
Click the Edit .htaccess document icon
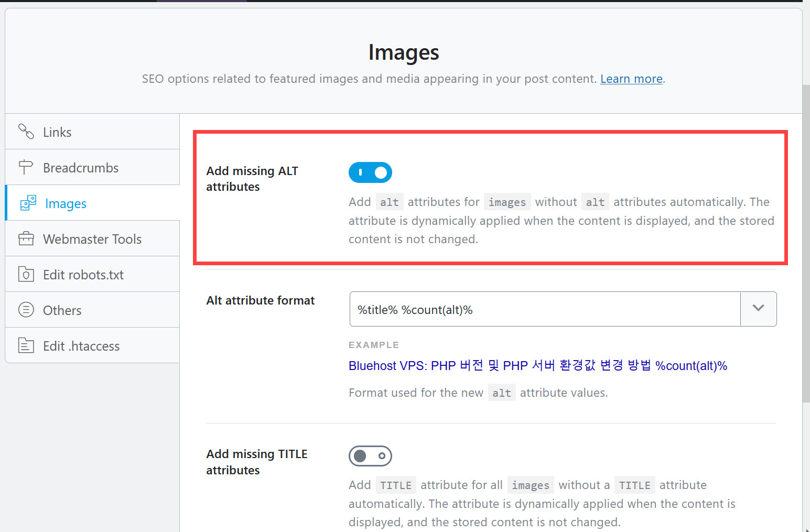(x=26, y=345)
